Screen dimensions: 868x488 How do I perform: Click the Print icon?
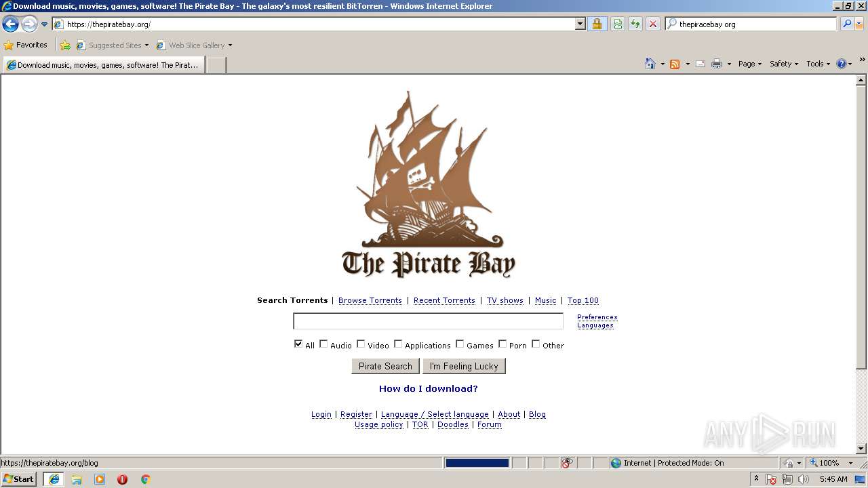[x=717, y=64]
